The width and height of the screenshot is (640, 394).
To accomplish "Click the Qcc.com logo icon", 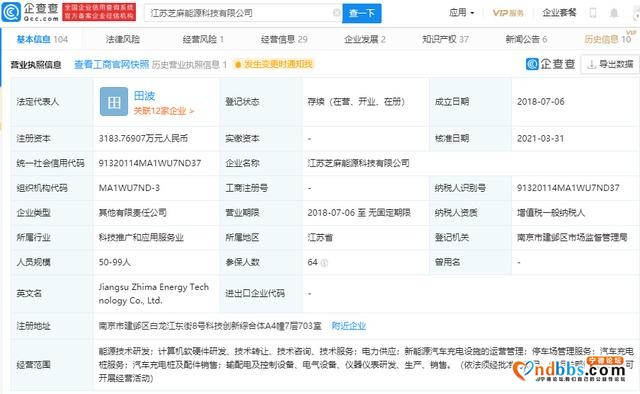I will (x=11, y=12).
